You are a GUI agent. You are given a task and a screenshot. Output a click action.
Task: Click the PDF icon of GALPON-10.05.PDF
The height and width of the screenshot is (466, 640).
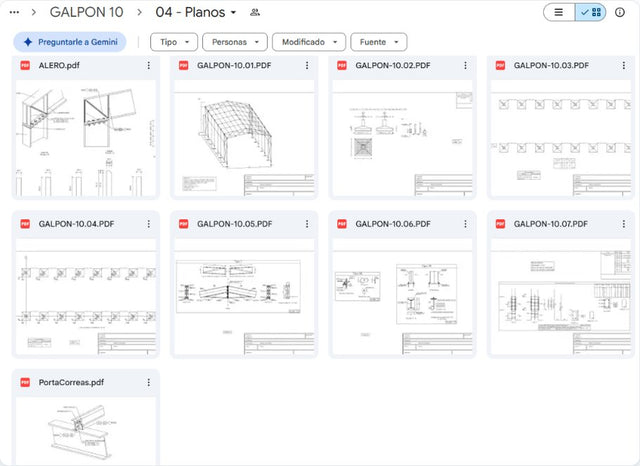pos(184,224)
